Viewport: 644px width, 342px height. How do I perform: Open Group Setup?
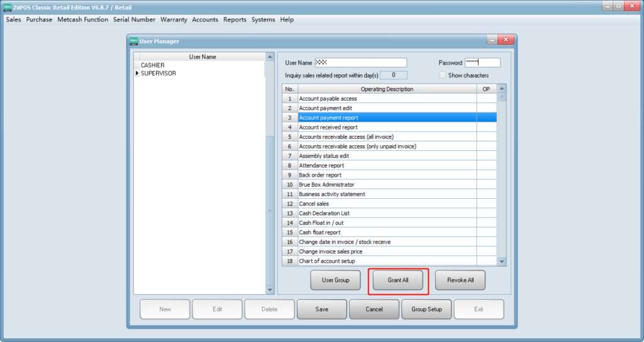pyautogui.click(x=426, y=309)
